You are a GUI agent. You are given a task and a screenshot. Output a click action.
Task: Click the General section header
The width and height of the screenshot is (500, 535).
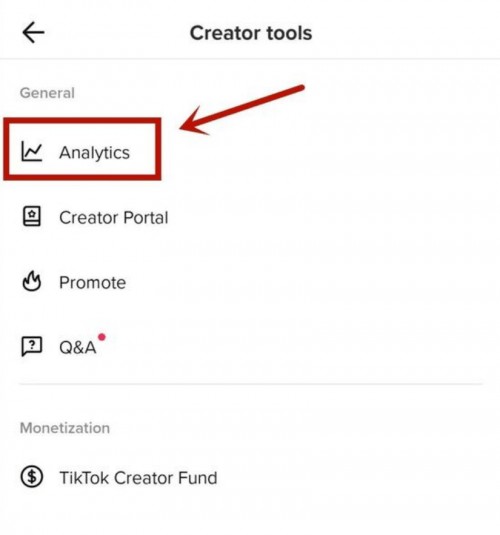tap(47, 93)
